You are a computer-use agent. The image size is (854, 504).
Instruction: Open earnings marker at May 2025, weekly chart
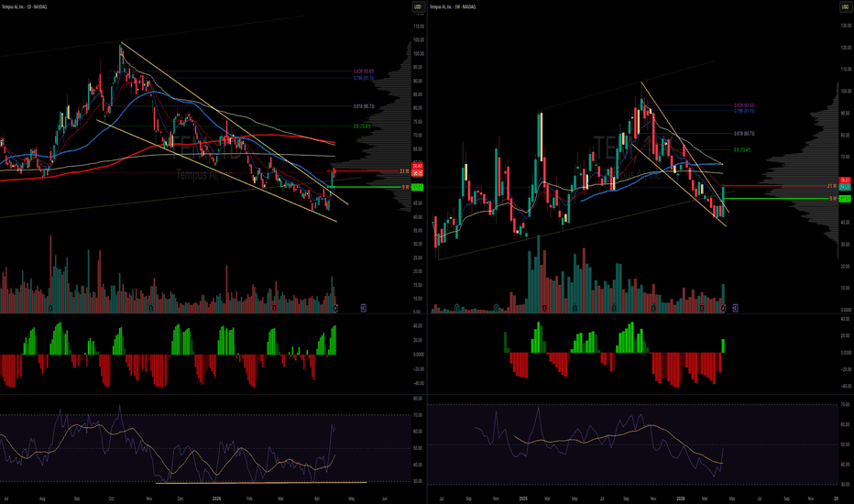pyautogui.click(x=575, y=309)
